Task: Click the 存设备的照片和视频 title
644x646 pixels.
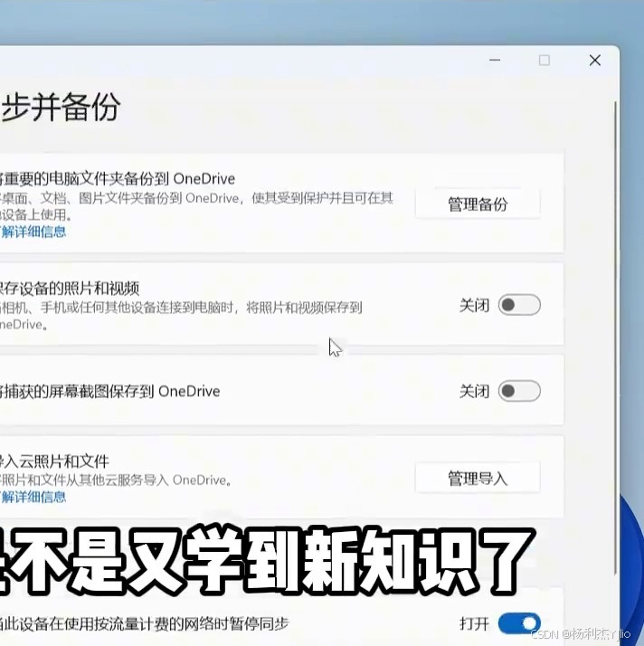Action: coord(70,288)
